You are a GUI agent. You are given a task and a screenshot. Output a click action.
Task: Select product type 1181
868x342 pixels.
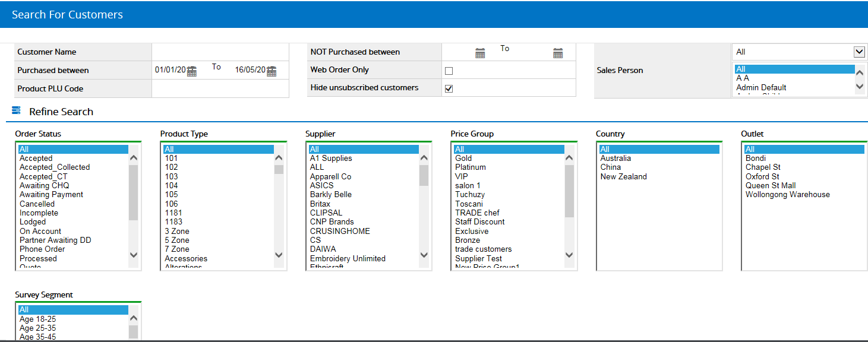click(x=218, y=213)
